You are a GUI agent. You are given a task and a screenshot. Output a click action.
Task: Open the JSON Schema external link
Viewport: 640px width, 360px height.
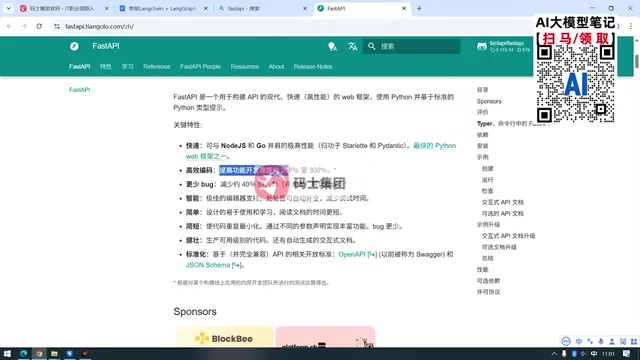pyautogui.click(x=213, y=265)
